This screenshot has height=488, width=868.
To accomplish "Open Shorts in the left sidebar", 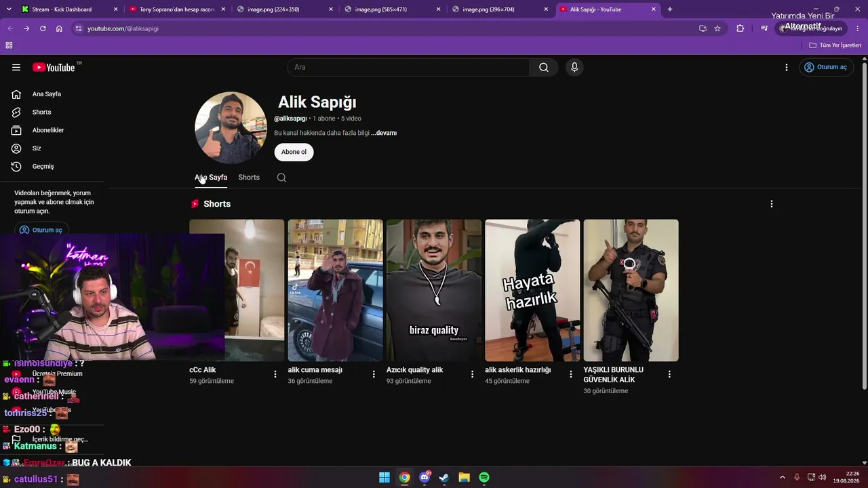I will (41, 112).
